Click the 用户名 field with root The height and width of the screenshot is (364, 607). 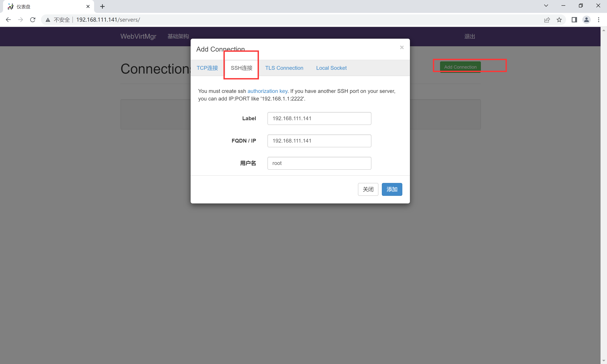coord(319,163)
